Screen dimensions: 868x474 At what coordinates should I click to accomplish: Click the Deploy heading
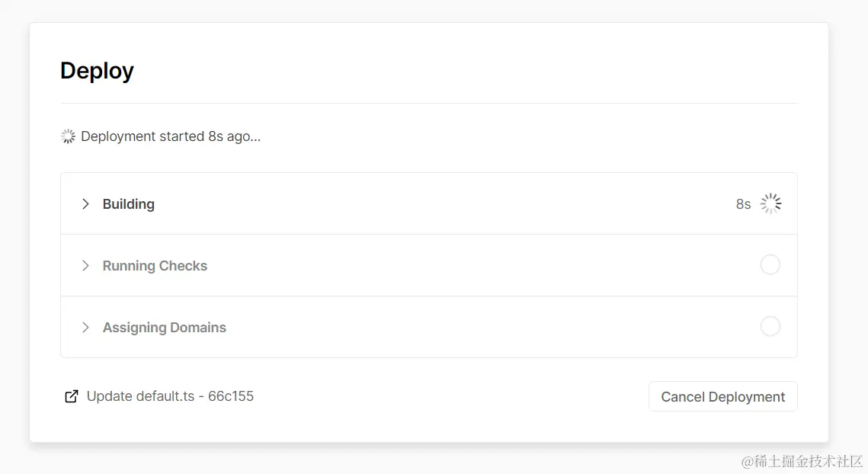[x=97, y=71]
